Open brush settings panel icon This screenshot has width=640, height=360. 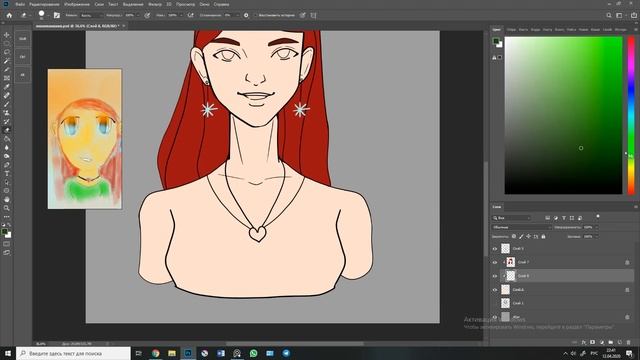pos(57,16)
